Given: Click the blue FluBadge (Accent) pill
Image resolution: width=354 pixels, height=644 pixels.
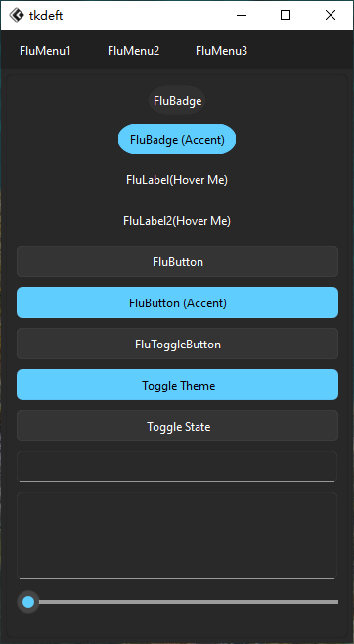Looking at the screenshot, I should click(177, 140).
